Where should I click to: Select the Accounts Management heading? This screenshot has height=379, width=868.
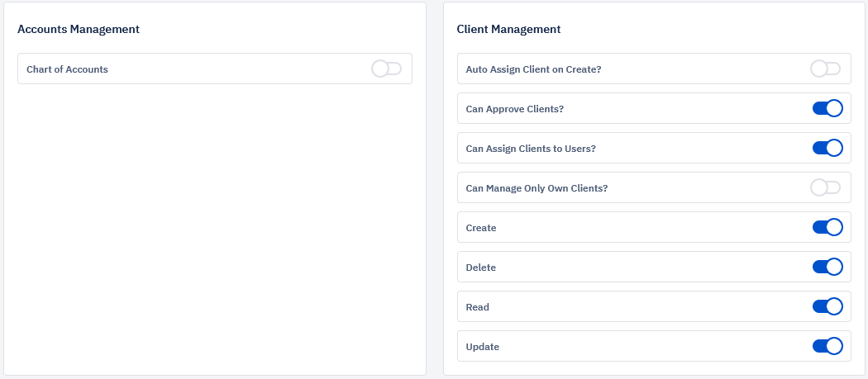79,30
